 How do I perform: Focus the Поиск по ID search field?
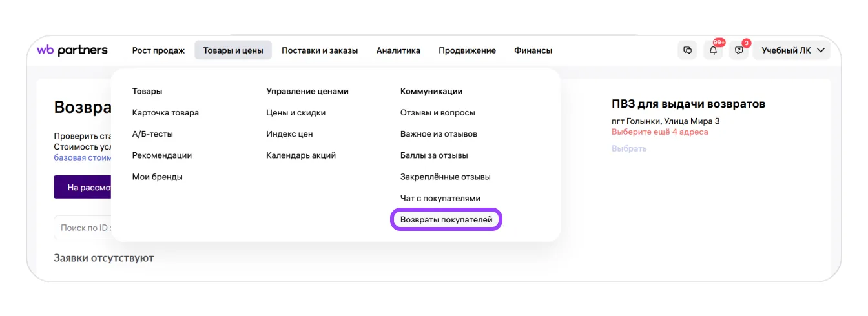(84, 228)
